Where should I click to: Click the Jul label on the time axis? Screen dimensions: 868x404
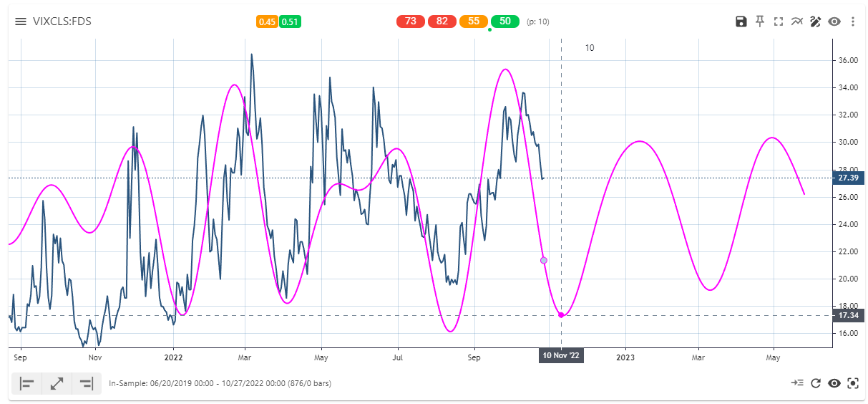397,356
